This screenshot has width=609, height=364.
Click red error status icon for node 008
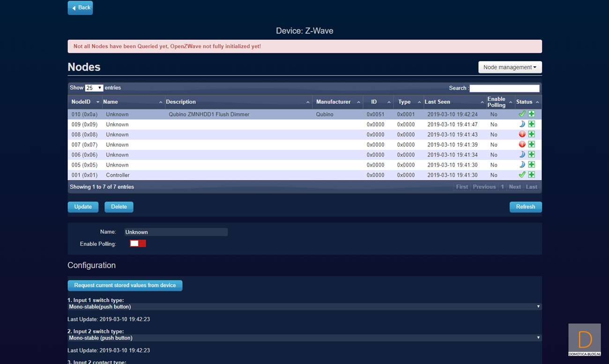coord(522,134)
